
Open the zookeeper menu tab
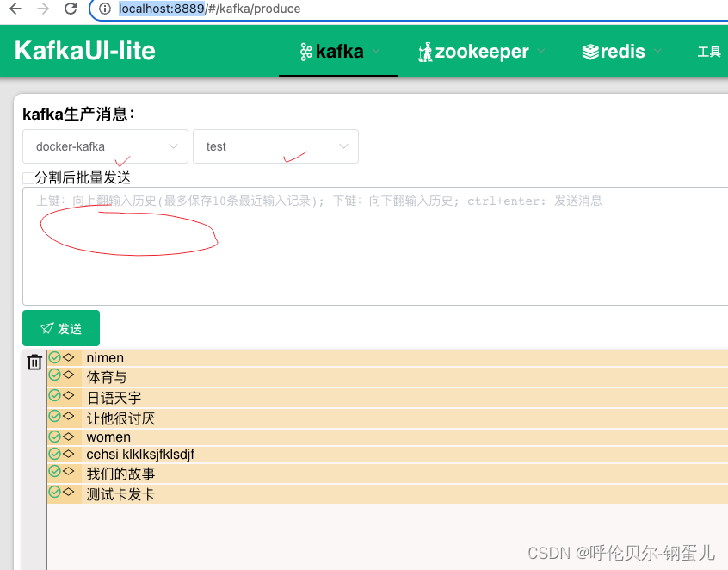481,51
